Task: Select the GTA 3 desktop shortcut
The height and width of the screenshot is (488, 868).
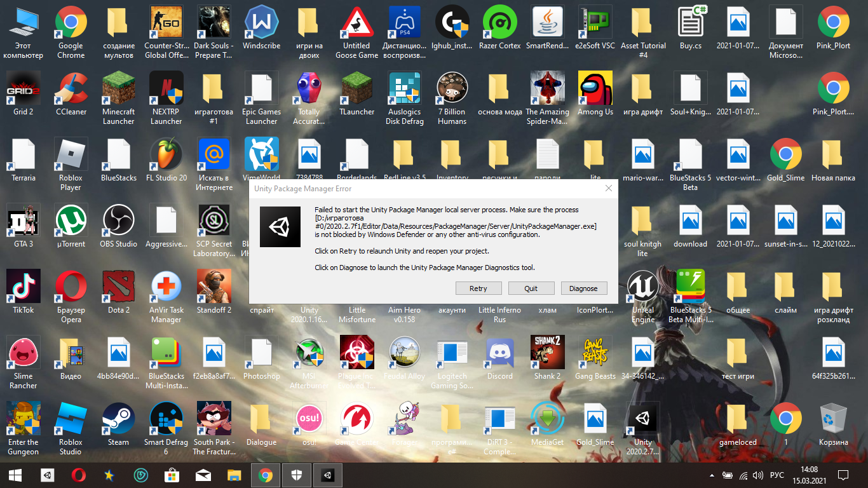Action: coord(23,226)
